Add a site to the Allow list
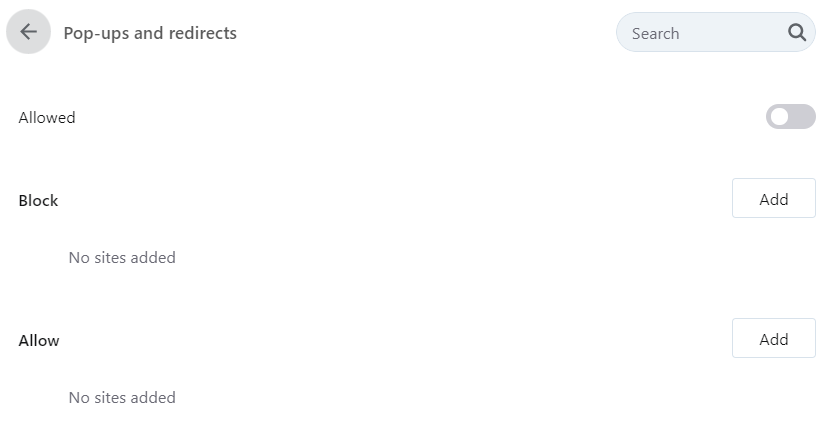The width and height of the screenshot is (835, 448). pos(773,338)
